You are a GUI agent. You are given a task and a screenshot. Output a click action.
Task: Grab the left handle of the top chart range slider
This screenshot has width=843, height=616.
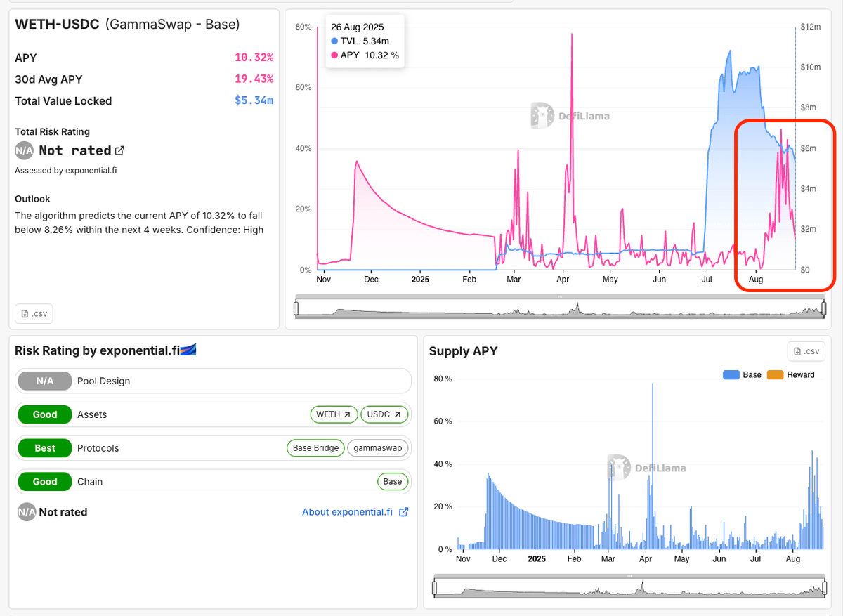296,308
